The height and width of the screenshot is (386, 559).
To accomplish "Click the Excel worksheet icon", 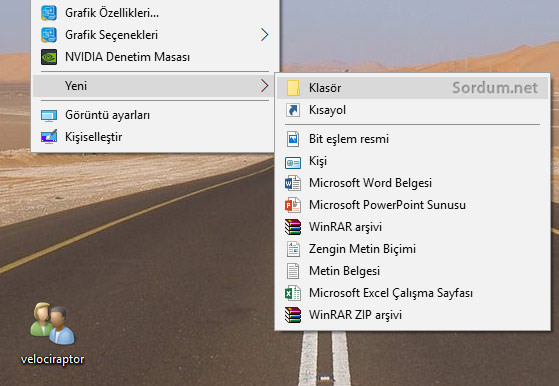I will pos(293,293).
